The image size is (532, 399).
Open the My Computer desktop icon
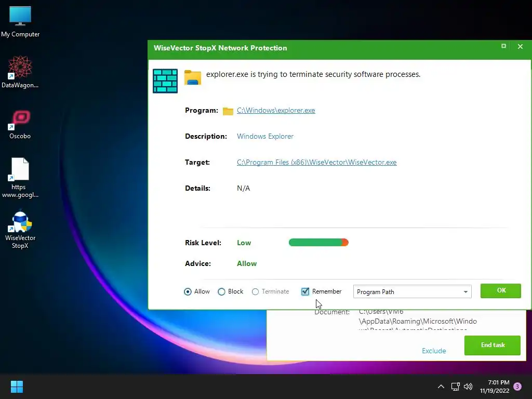click(x=20, y=22)
